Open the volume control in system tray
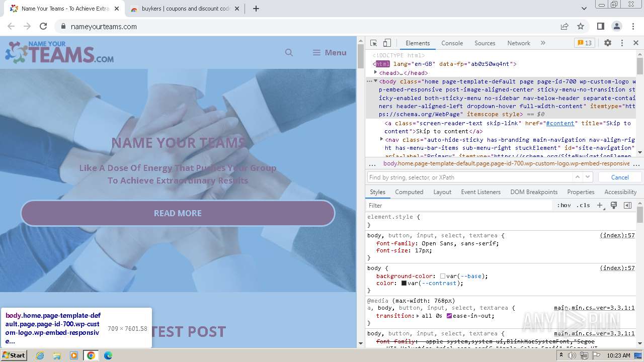644x362 pixels. 573,355
